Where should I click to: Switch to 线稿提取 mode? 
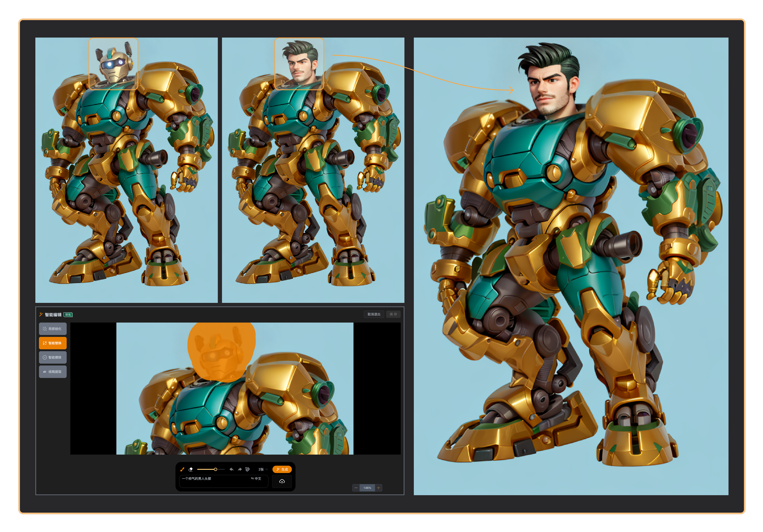(53, 371)
